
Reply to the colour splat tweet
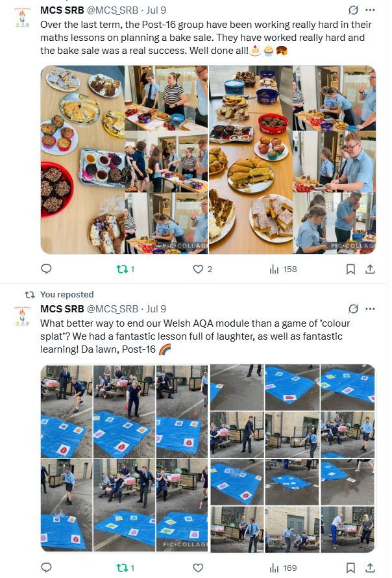(x=46, y=568)
